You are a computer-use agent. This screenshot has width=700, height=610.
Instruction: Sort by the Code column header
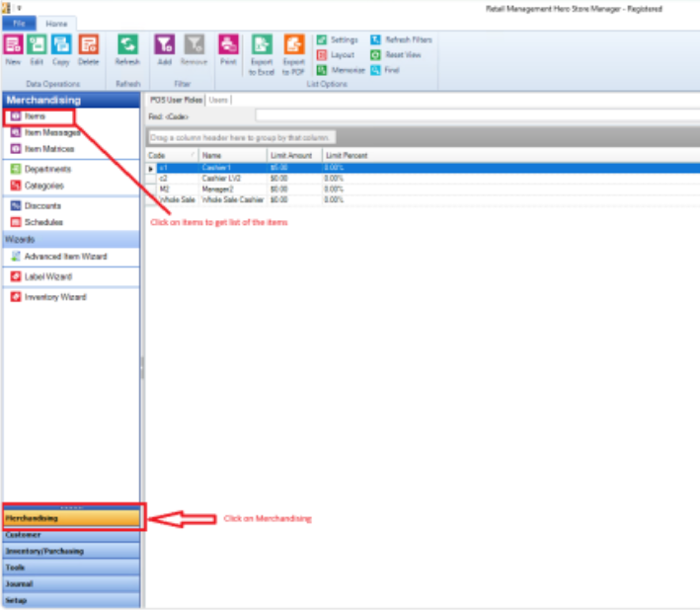pyautogui.click(x=173, y=155)
